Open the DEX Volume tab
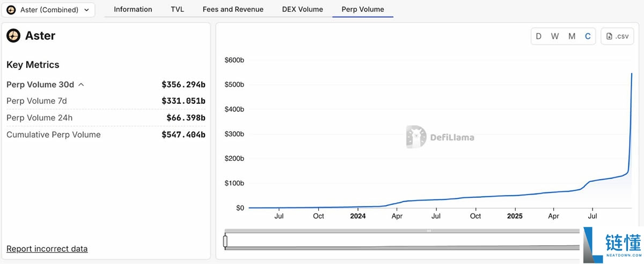 click(303, 9)
